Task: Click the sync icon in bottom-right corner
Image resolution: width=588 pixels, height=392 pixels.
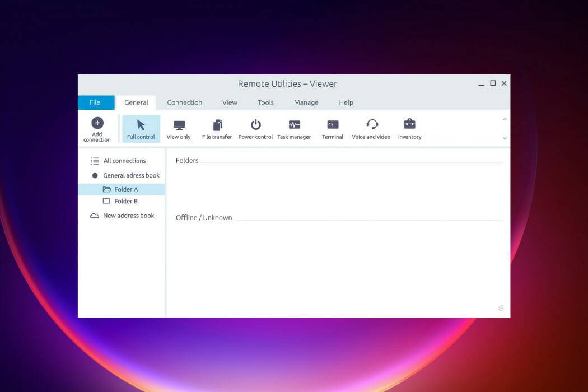Action: coord(501,307)
